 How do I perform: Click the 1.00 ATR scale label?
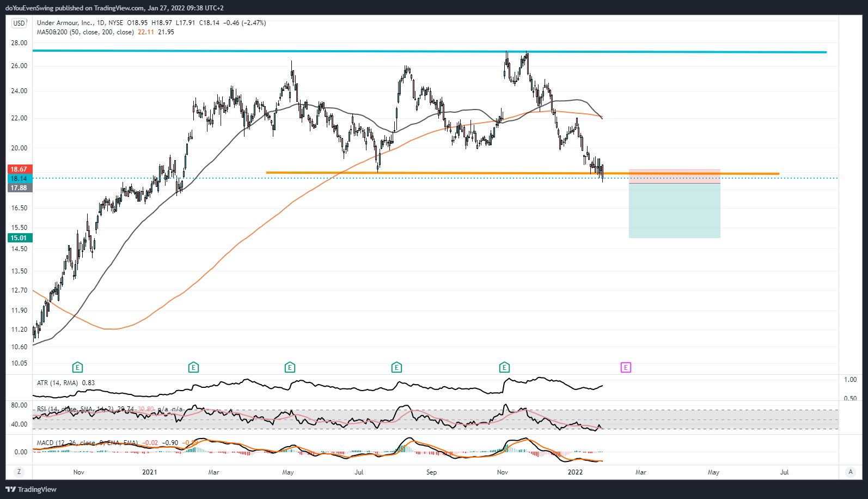click(850, 380)
